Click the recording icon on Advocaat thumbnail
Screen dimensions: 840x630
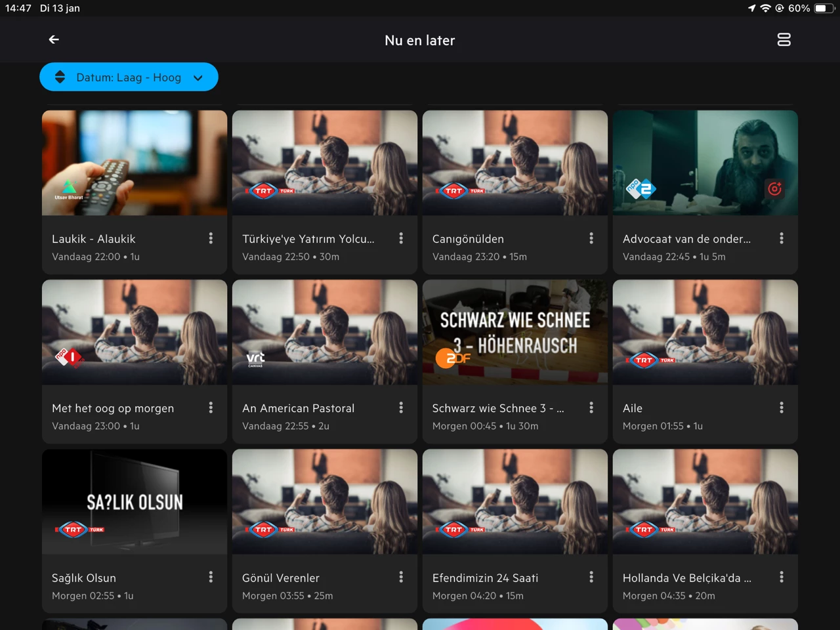[x=774, y=189]
